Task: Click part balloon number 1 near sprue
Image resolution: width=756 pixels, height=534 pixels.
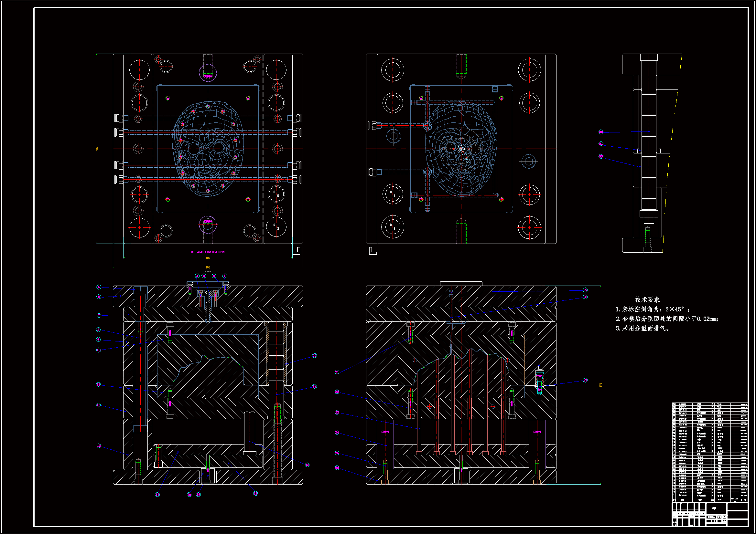Action: click(224, 276)
